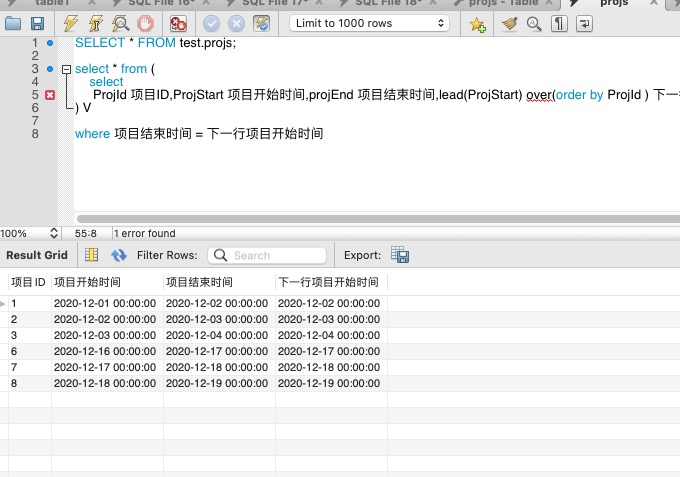Switch to the SQL File 16 tab
The image size is (680, 477).
pos(161,3)
